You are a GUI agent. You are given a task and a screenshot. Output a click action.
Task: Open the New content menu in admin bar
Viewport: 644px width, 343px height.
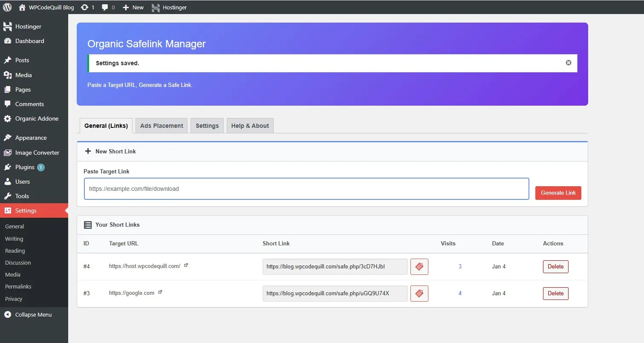(133, 7)
